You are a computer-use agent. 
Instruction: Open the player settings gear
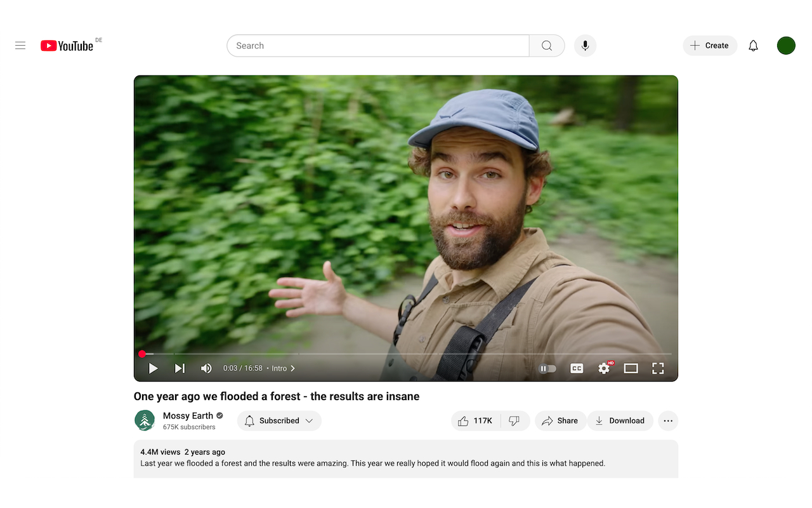point(604,368)
